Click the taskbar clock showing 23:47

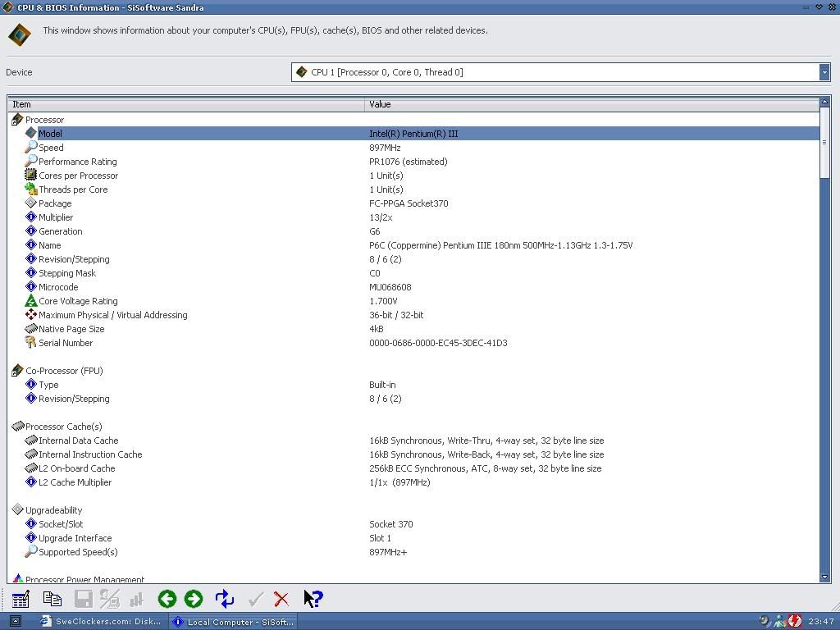coord(820,622)
